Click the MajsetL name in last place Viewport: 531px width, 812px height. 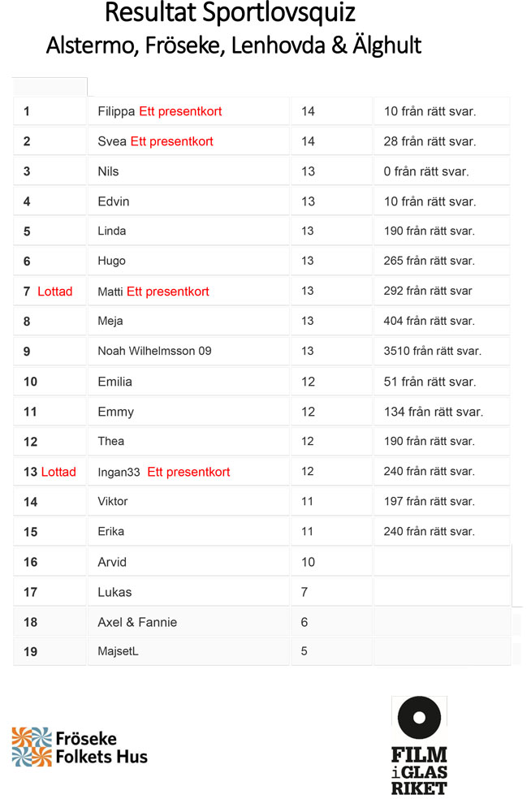pyautogui.click(x=118, y=652)
